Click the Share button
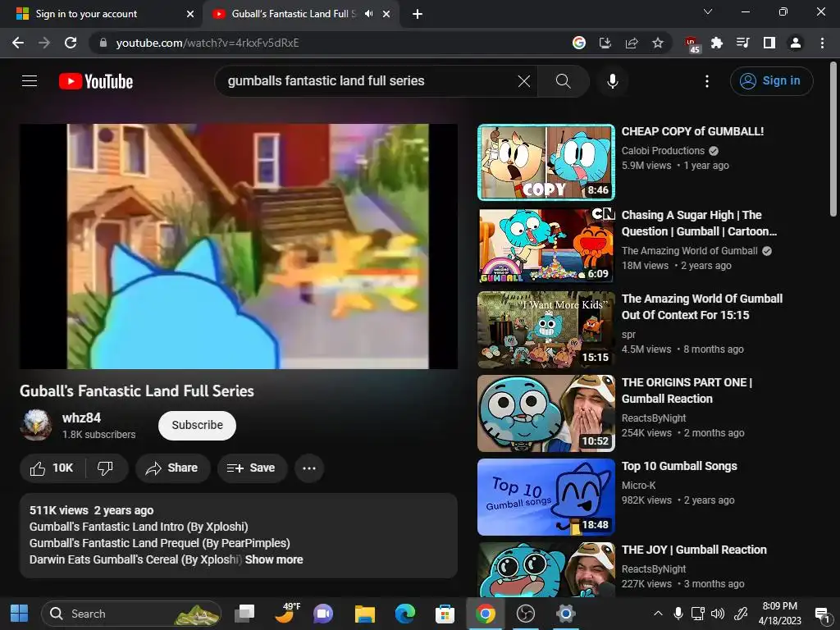This screenshot has height=630, width=840. click(x=172, y=468)
